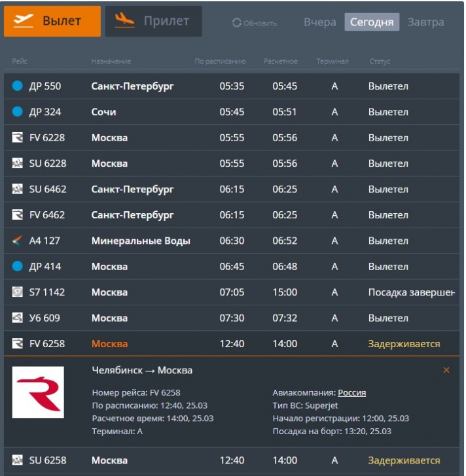
Task: Open the Россия airline link
Action: click(x=351, y=393)
